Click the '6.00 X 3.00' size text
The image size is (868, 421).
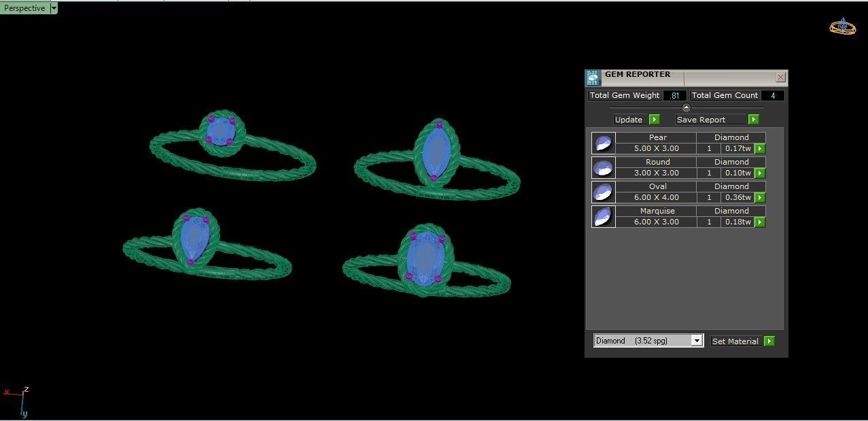(656, 222)
